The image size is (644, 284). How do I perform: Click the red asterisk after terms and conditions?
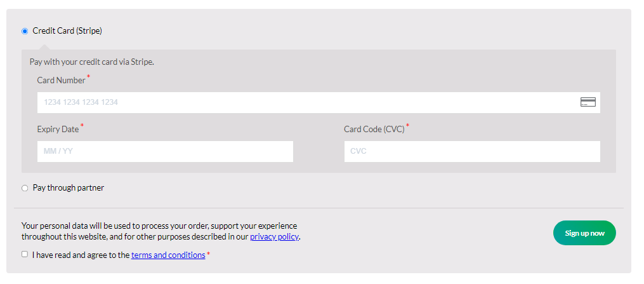click(208, 254)
